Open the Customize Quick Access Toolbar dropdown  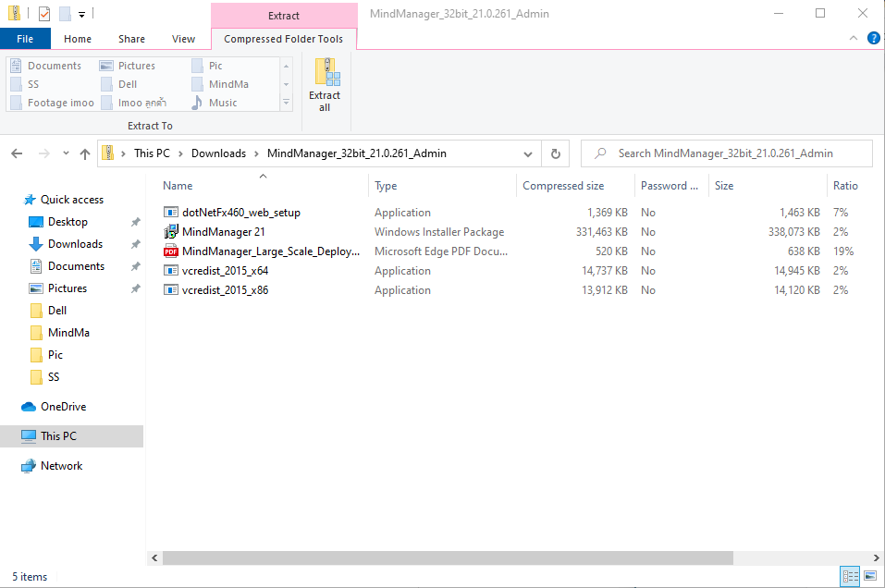(81, 14)
